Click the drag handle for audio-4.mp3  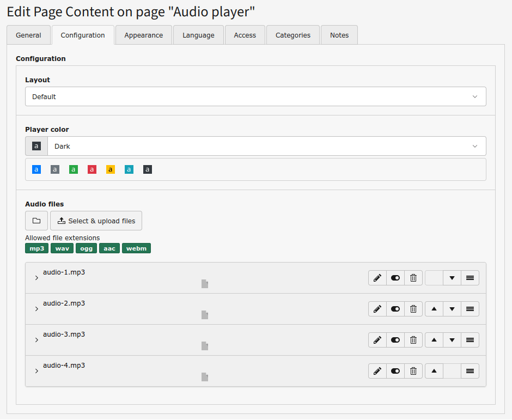tap(470, 371)
